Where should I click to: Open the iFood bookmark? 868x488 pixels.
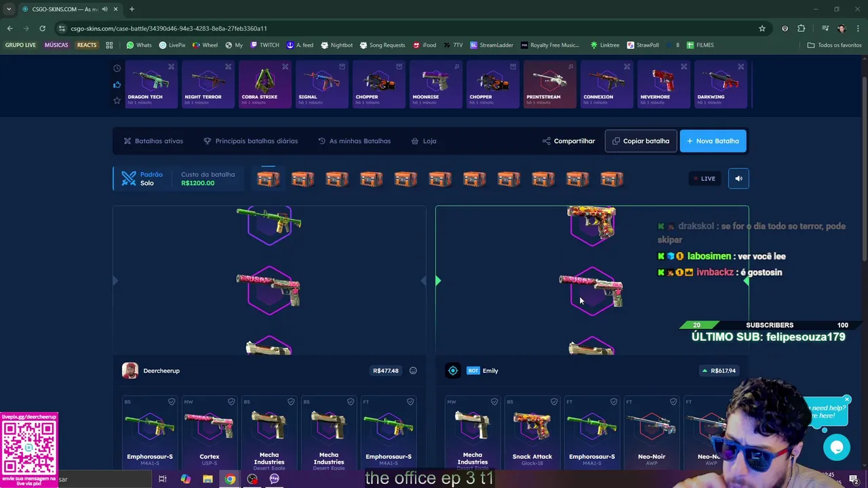pos(425,45)
